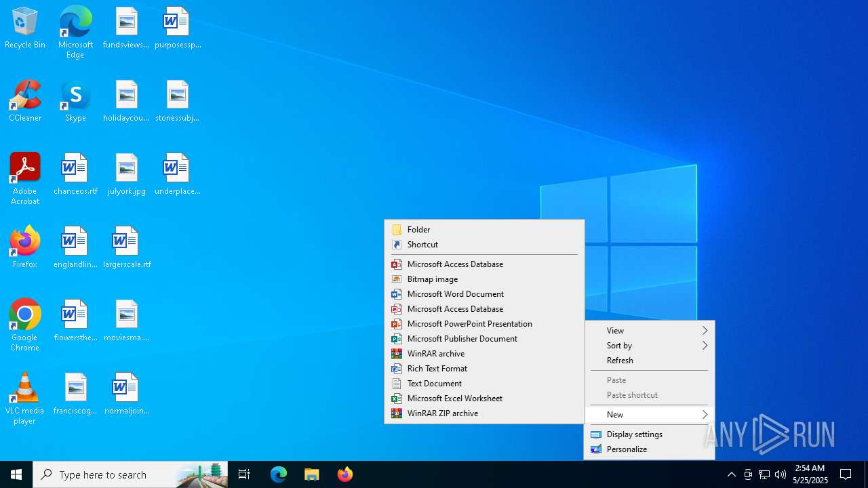The width and height of the screenshot is (868, 488).
Task: Open Task View on the taskbar
Action: (244, 474)
